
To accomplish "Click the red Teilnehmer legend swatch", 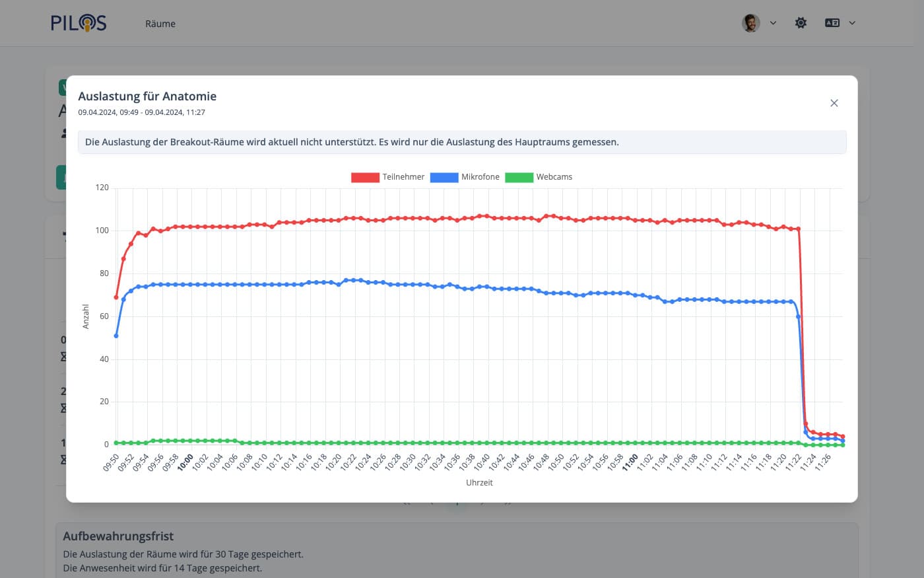I will [x=365, y=177].
